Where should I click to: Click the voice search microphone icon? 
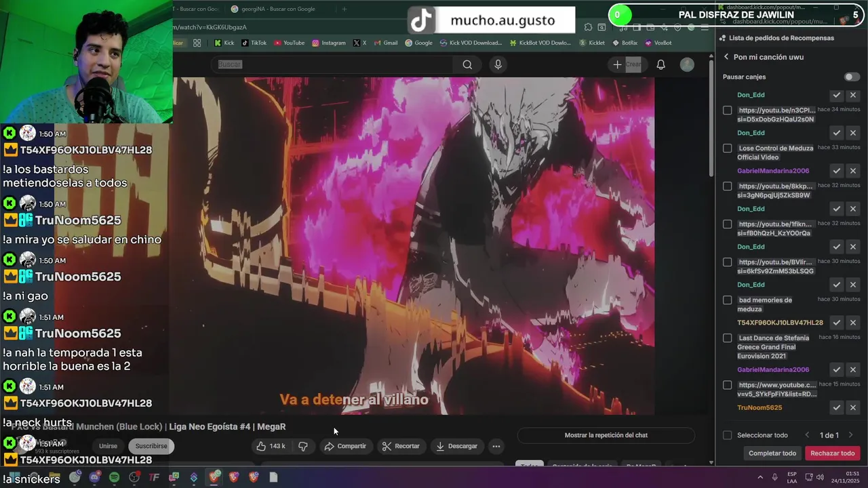tap(498, 64)
